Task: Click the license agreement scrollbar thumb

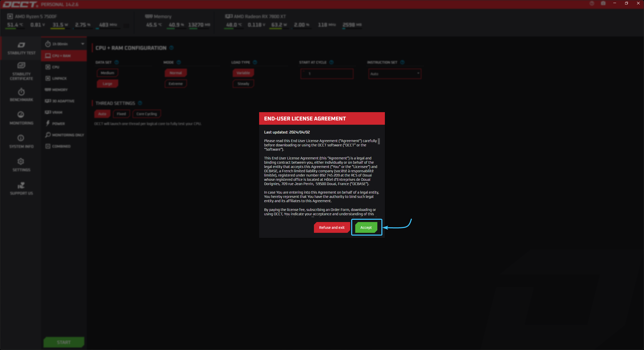Action: 379,141
